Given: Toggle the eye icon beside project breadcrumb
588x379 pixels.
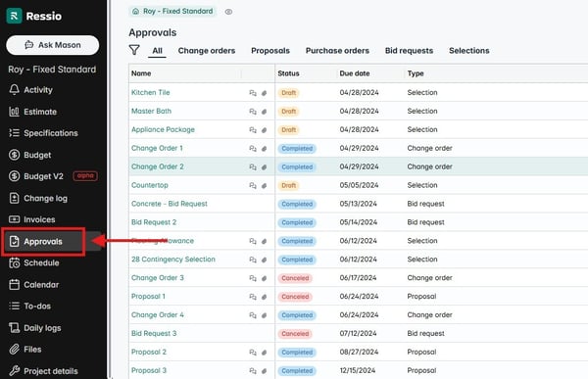Looking at the screenshot, I should coord(228,12).
